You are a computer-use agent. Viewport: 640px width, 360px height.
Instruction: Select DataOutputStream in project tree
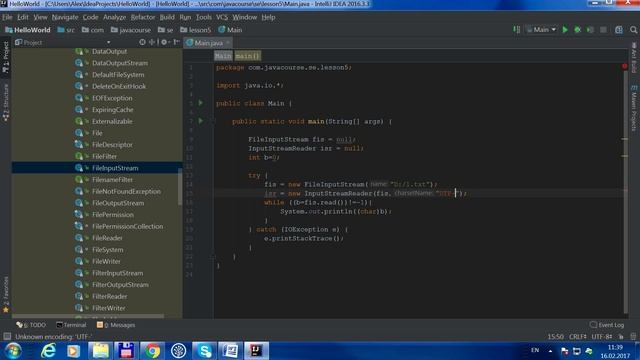click(x=120, y=63)
